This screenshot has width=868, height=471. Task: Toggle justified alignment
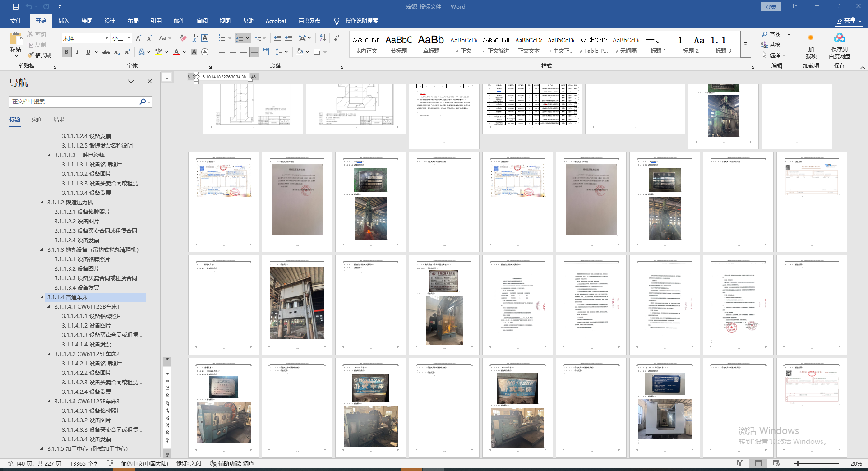[x=254, y=52]
